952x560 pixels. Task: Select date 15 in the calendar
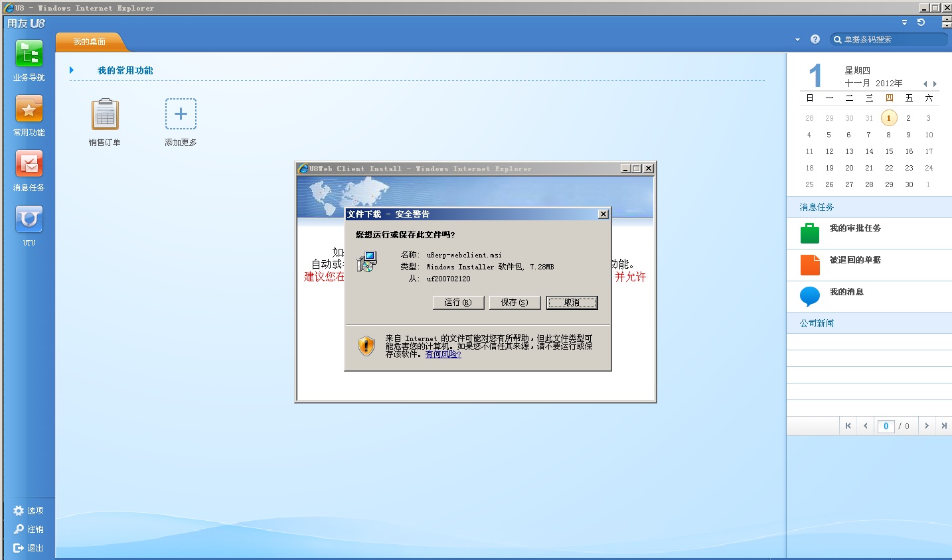(889, 151)
